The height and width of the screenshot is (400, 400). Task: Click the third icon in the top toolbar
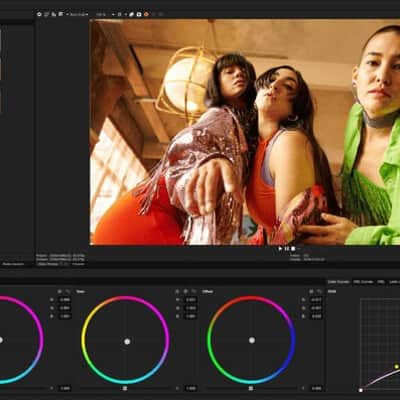54,14
